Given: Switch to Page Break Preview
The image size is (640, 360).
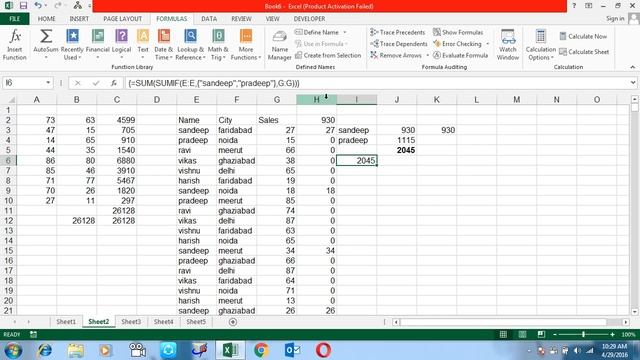Looking at the screenshot, I should (541, 335).
